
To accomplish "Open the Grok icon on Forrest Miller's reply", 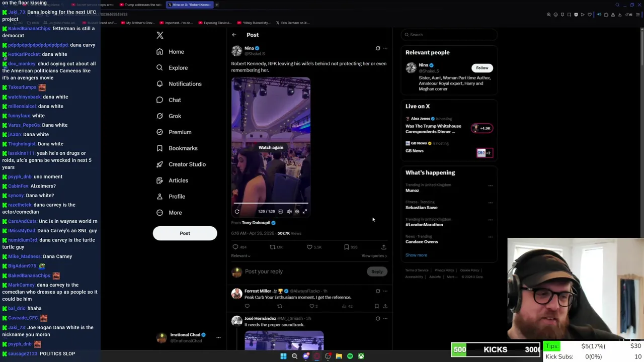I will (x=378, y=291).
